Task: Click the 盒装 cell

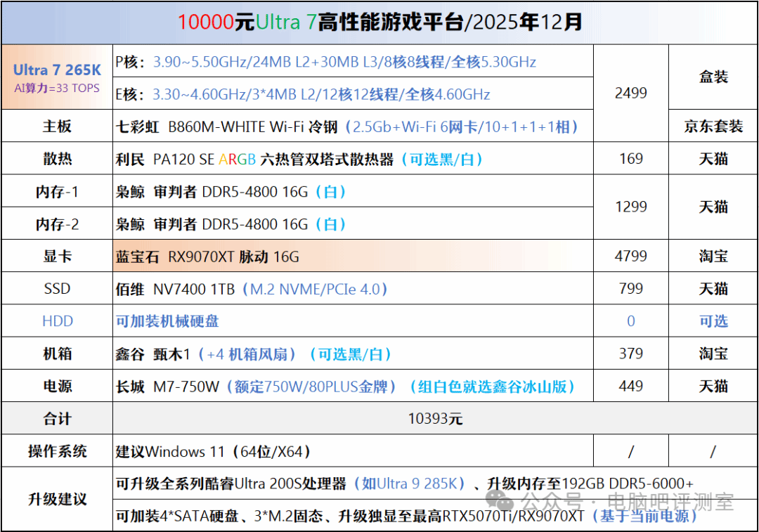Action: pos(713,77)
